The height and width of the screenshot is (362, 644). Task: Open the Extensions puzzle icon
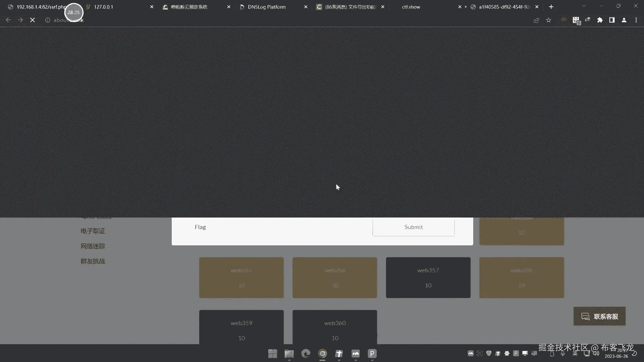[x=600, y=20]
